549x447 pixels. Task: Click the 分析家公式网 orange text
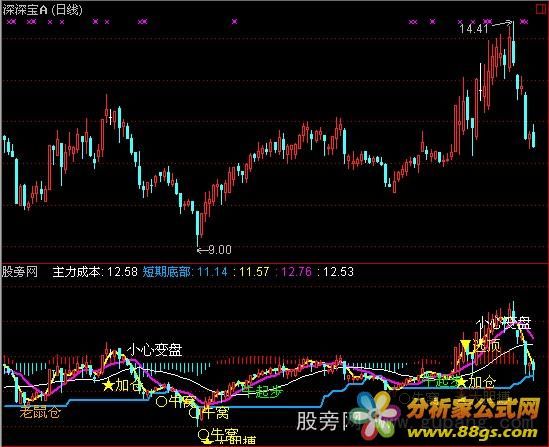tap(473, 409)
